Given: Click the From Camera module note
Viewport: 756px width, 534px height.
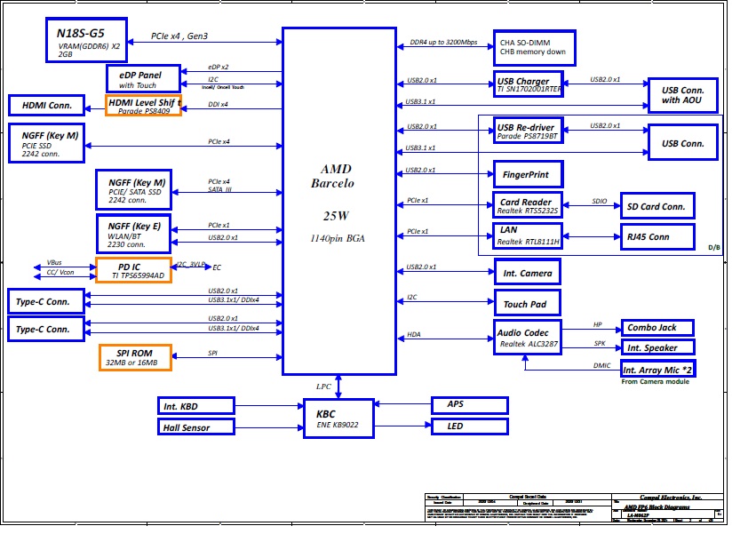Looking at the screenshot, I should tap(656, 381).
